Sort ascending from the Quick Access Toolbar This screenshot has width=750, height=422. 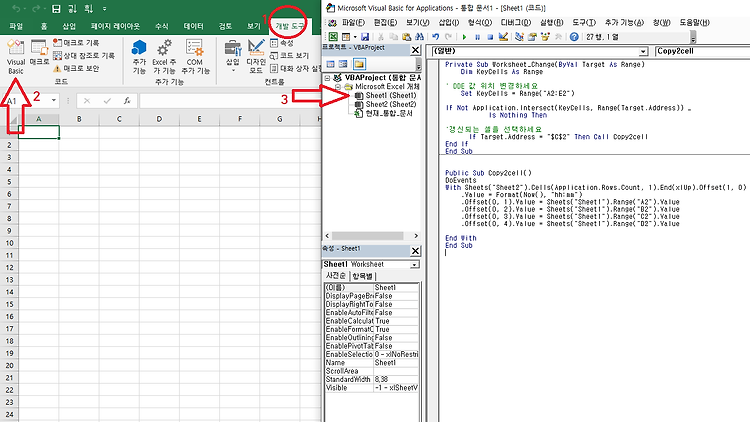(x=72, y=9)
